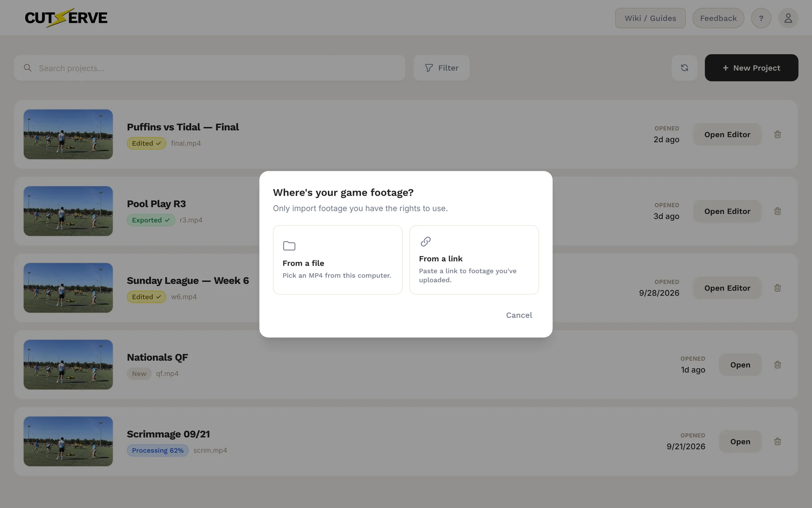Open Wiki / Guides
812x508 pixels.
click(x=650, y=18)
